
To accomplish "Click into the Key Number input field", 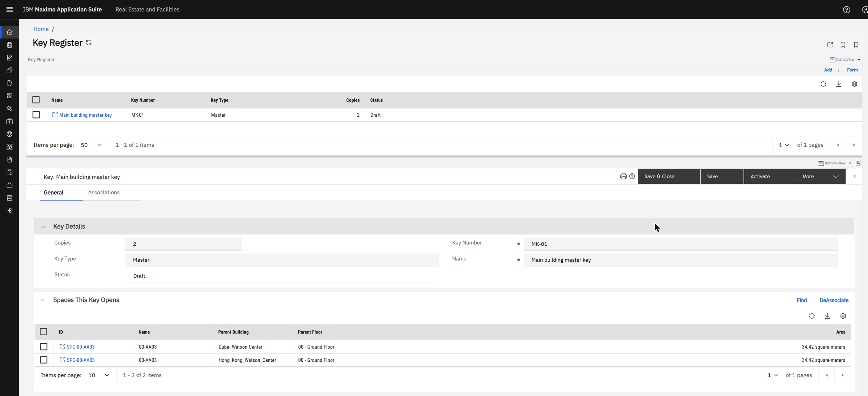I will tap(680, 244).
